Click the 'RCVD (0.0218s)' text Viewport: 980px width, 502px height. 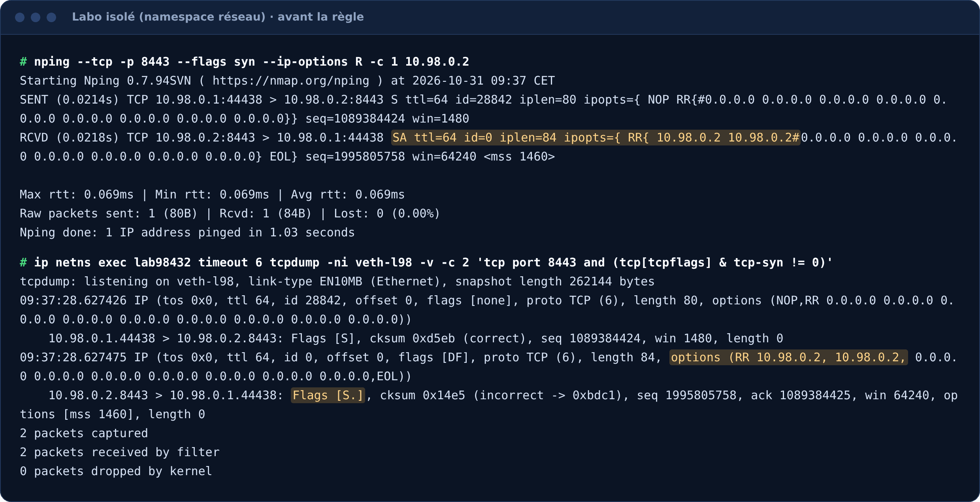click(x=70, y=138)
